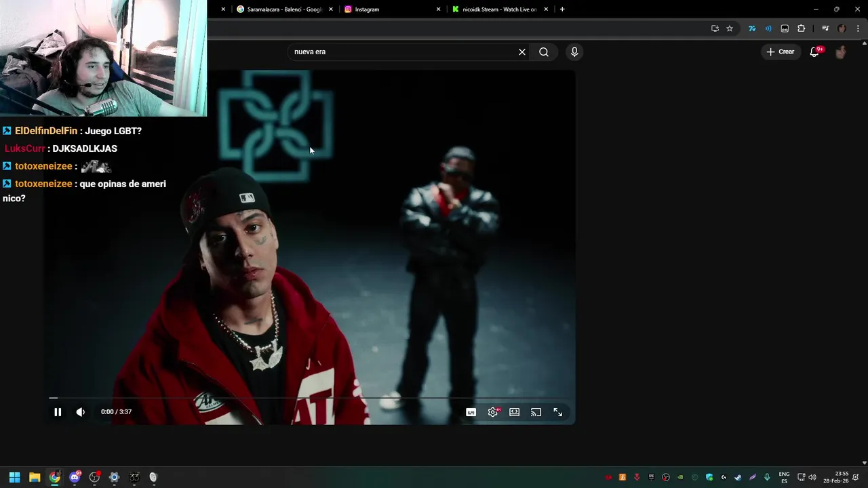Open OBS Studio from the taskbar
Viewport: 868px width, 488px height.
[94, 477]
